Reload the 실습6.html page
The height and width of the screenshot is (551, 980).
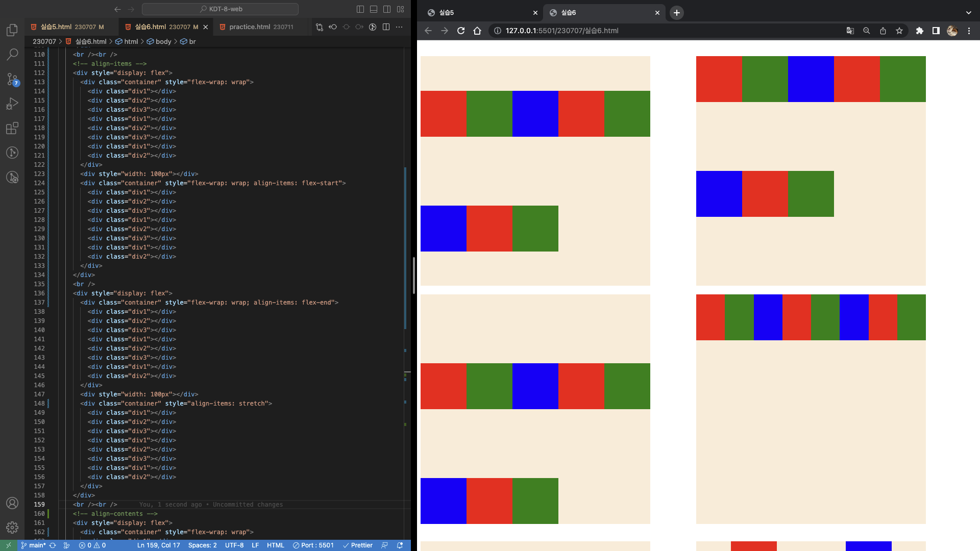coord(461,31)
